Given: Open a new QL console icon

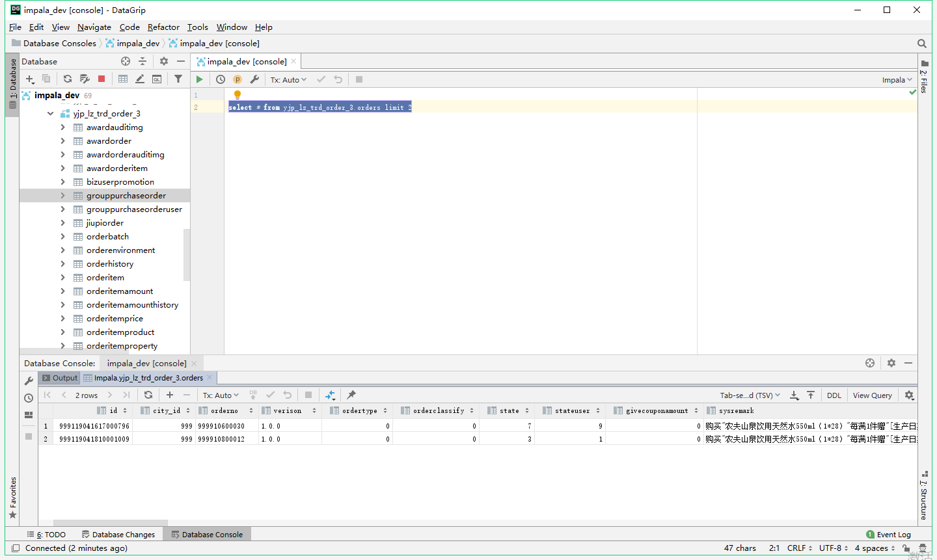Looking at the screenshot, I should click(x=156, y=79).
